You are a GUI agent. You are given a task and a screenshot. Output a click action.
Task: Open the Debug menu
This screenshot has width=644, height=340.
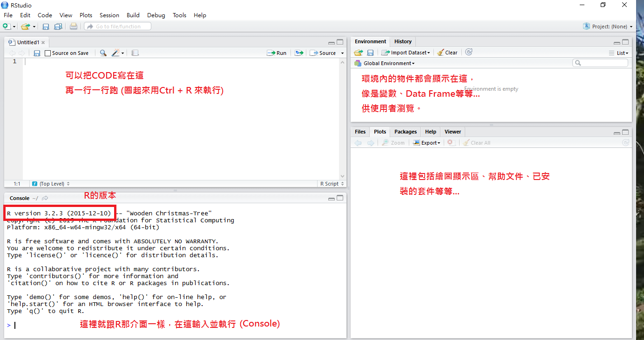(156, 15)
